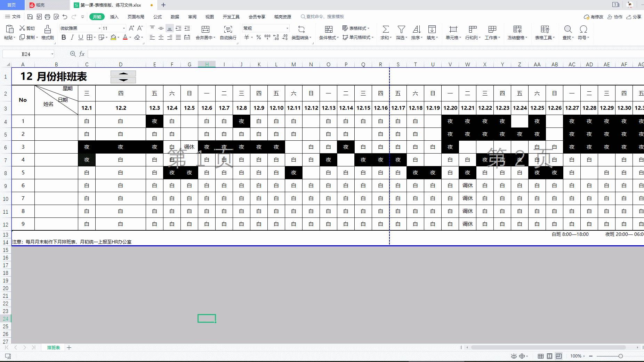Click the AutoSum (求和) sigma icon
This screenshot has height=362, width=644.
pos(386,29)
